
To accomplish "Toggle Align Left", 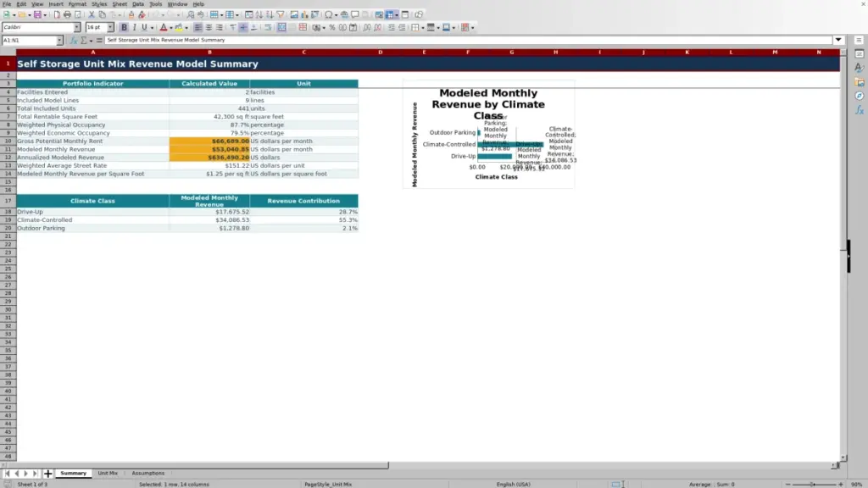I will [x=198, y=27].
